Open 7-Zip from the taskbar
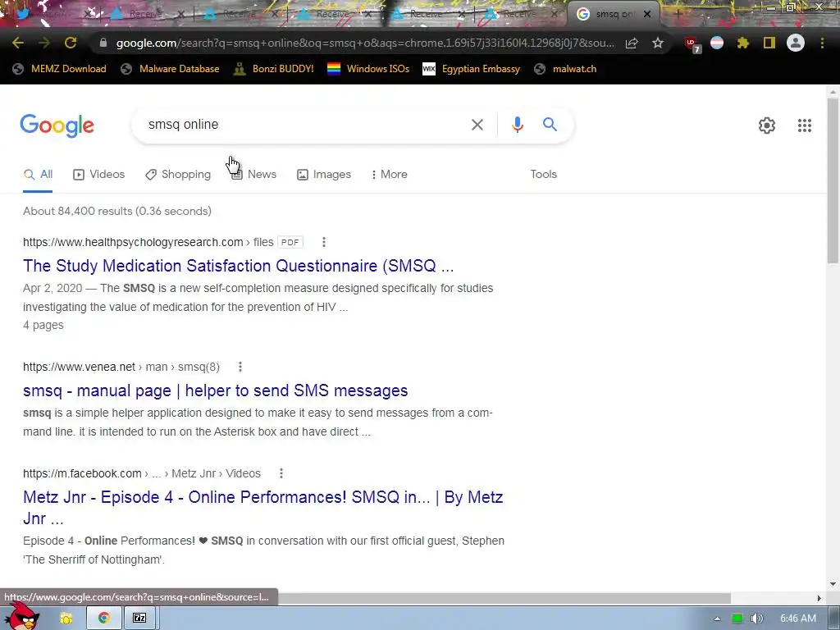 139,619
